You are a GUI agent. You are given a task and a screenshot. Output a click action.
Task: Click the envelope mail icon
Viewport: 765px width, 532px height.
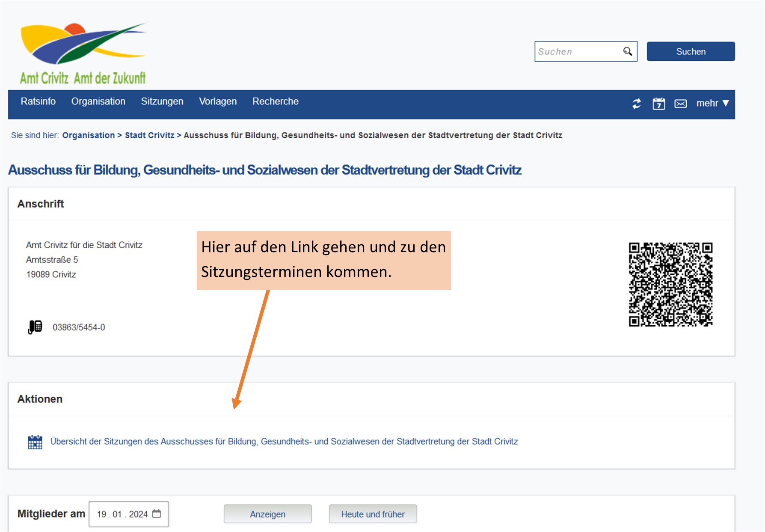[x=680, y=104]
